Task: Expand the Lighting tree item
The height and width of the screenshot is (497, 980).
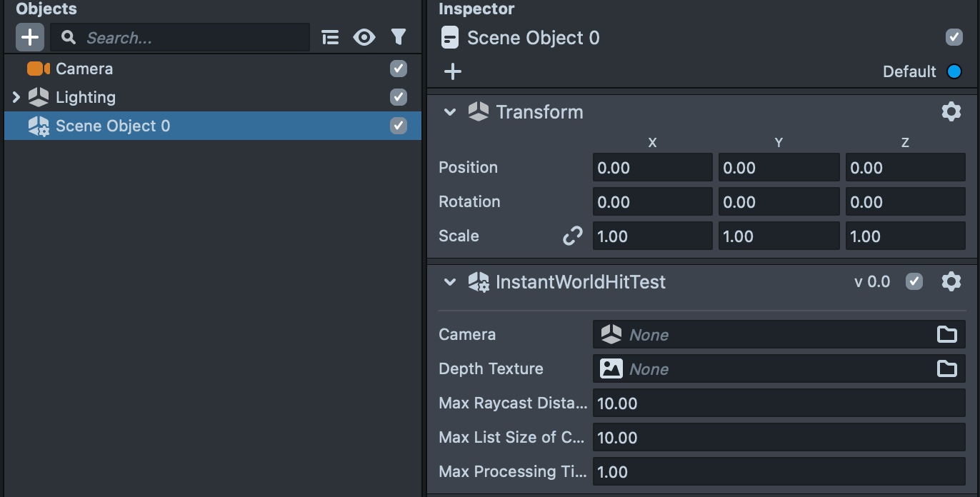Action: point(16,97)
